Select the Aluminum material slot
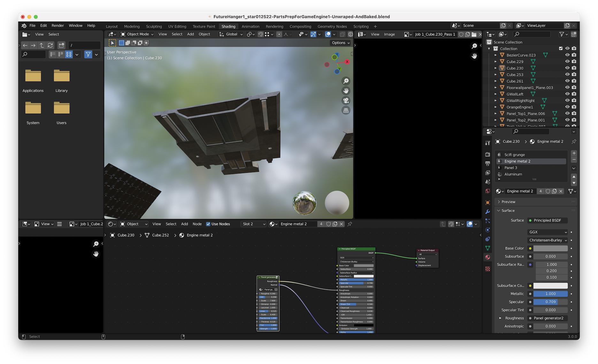This screenshot has width=598, height=364. pos(531,174)
